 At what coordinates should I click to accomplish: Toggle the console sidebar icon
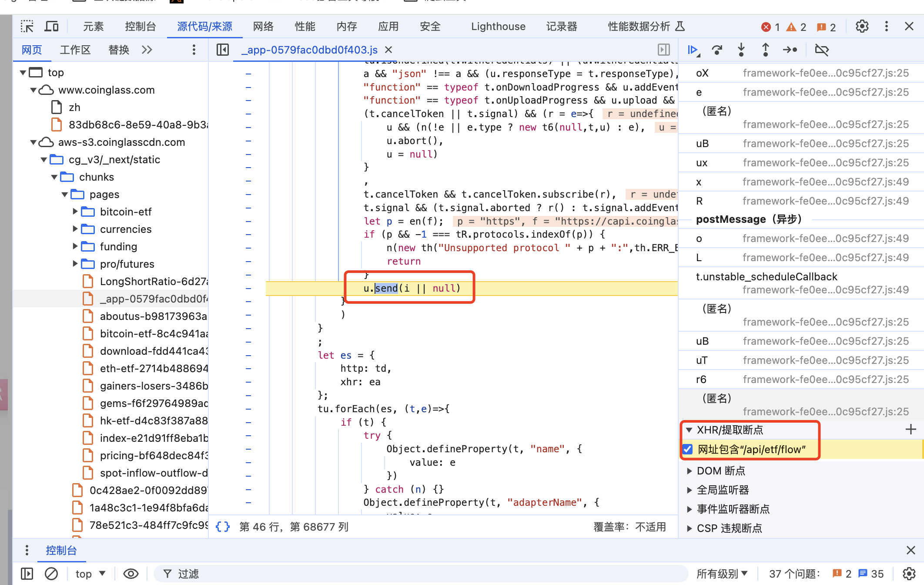click(x=27, y=574)
